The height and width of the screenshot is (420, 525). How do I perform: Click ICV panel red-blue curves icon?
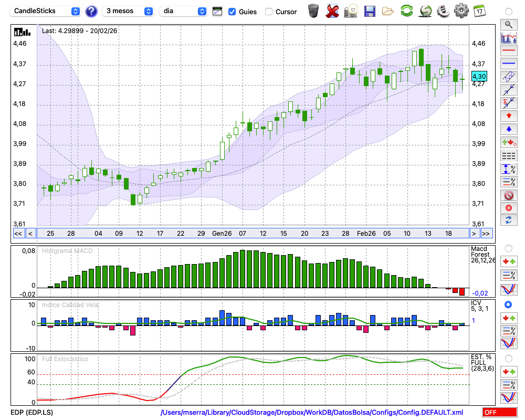509,343
